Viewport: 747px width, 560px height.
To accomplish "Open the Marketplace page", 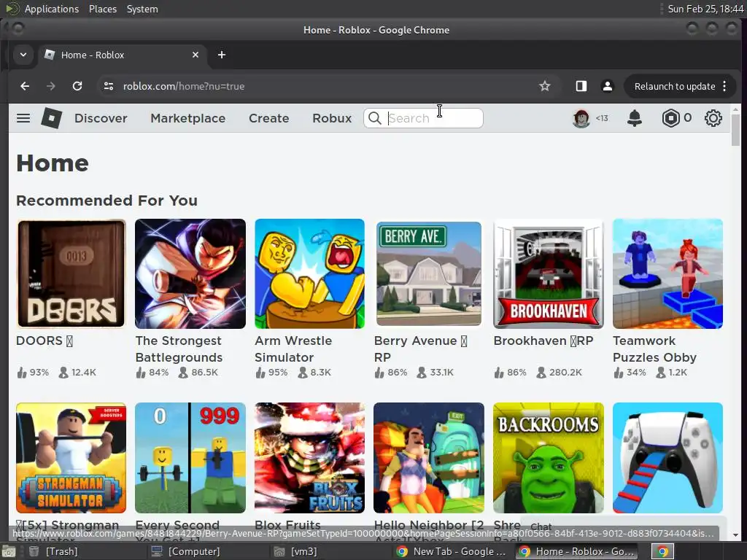I will (188, 118).
